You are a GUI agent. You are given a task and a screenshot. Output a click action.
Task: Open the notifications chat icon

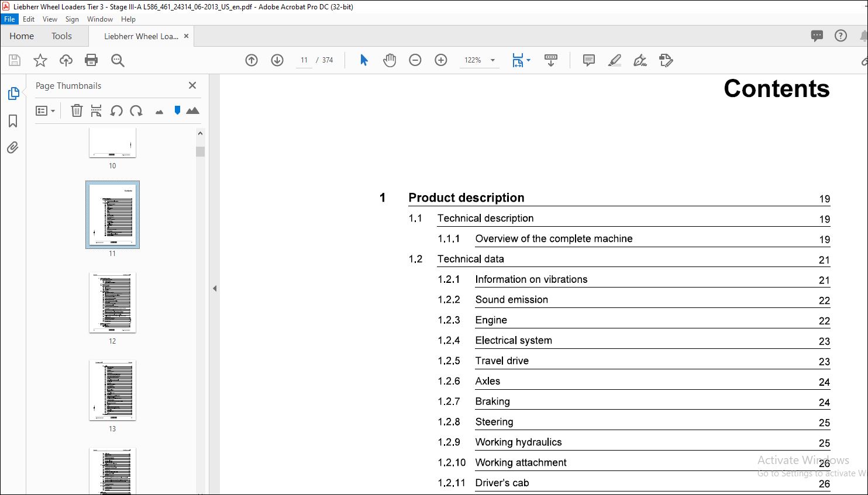point(817,36)
